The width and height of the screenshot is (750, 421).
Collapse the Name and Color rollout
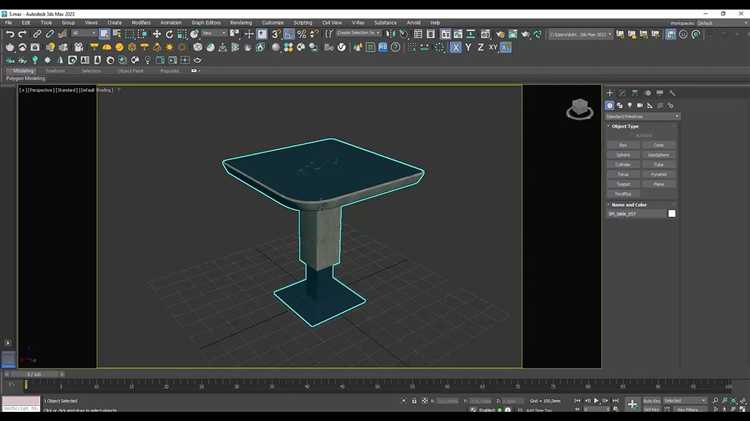click(628, 205)
